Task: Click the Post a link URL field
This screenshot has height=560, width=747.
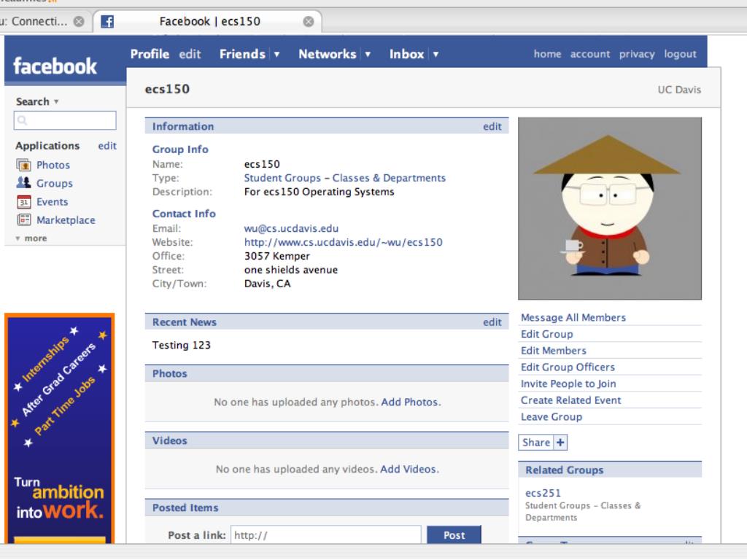Action: 326,535
